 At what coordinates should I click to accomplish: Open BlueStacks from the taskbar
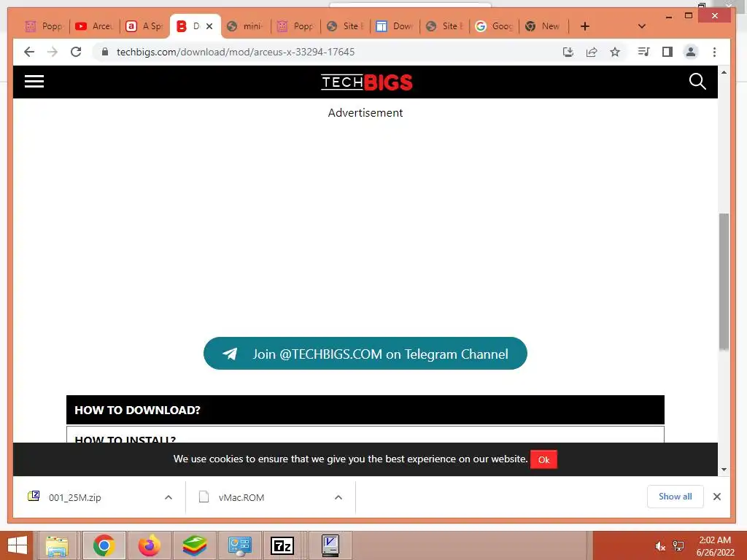click(x=194, y=545)
